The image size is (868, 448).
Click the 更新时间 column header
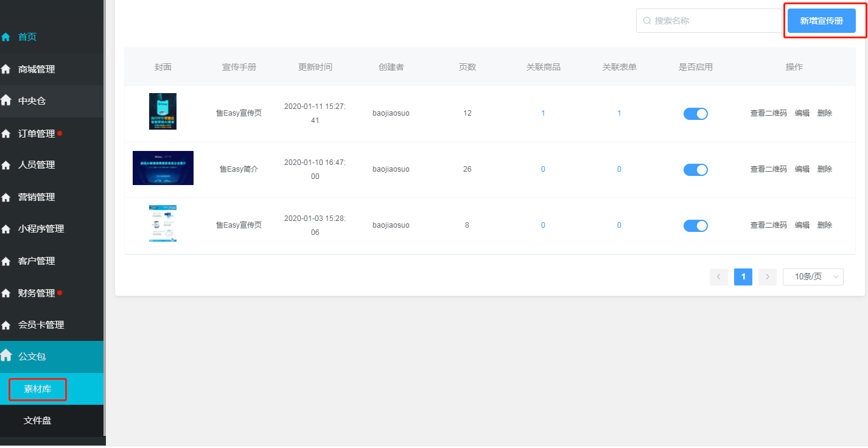(x=315, y=67)
